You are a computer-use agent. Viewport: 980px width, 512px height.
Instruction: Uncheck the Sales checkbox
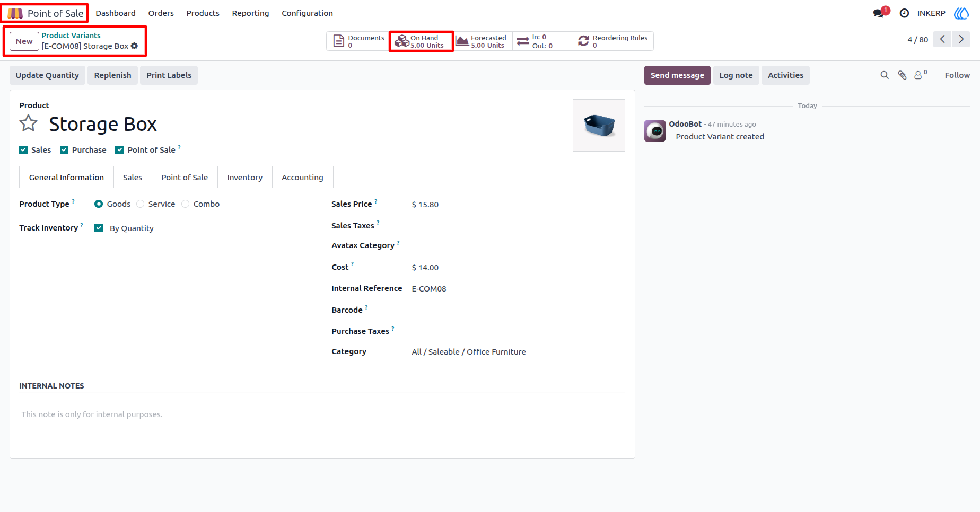click(23, 150)
